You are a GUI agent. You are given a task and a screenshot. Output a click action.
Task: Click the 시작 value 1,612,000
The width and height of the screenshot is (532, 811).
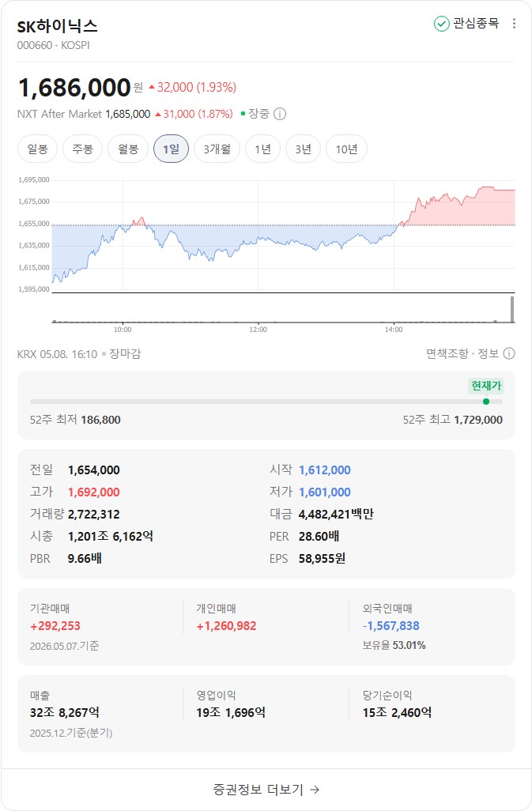click(x=325, y=470)
